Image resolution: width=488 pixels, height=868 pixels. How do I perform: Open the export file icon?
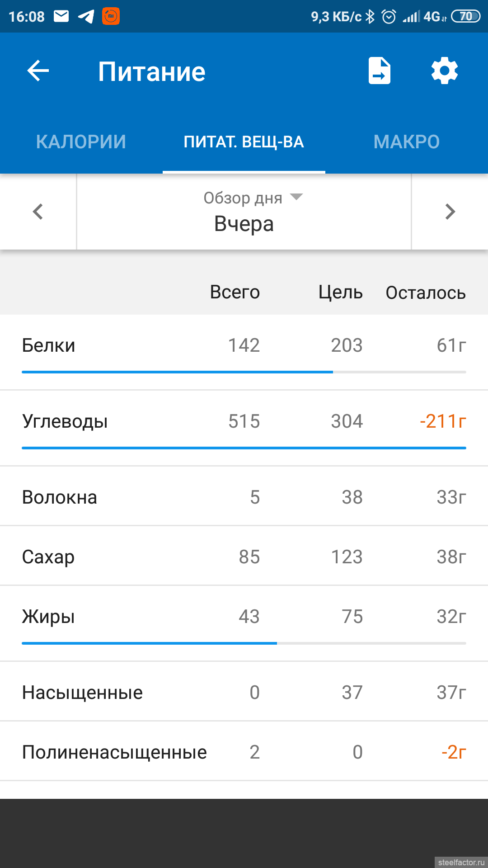(379, 71)
